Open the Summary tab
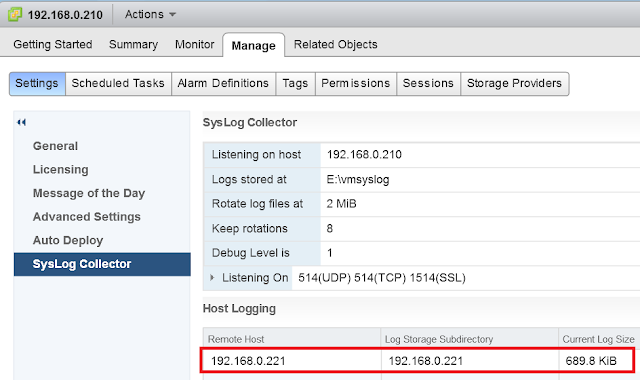This screenshot has height=380, width=640. 133,44
